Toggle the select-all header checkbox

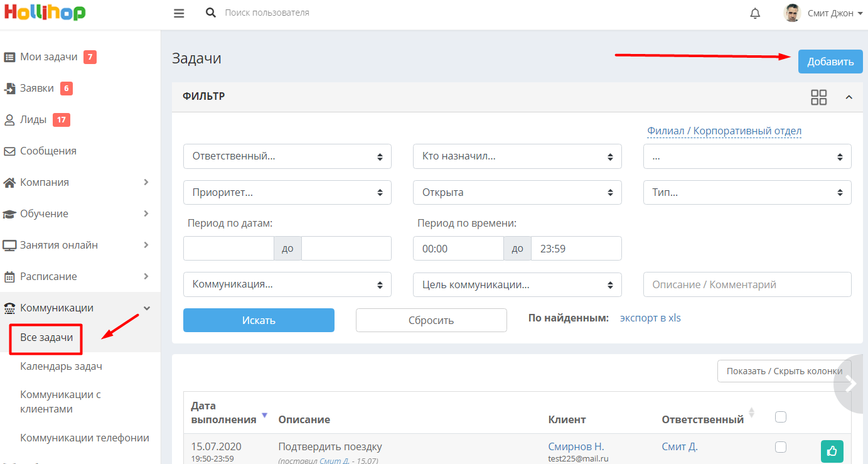[781, 417]
